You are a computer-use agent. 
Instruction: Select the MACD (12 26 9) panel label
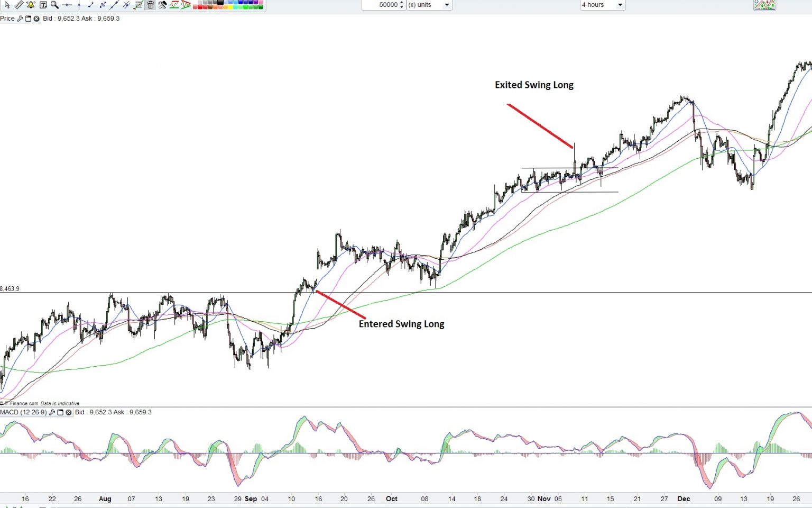click(24, 412)
